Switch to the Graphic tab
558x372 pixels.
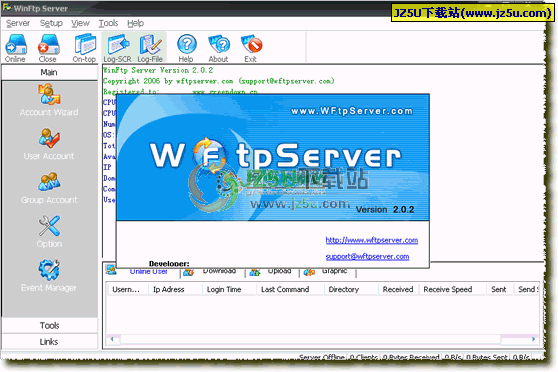335,271
